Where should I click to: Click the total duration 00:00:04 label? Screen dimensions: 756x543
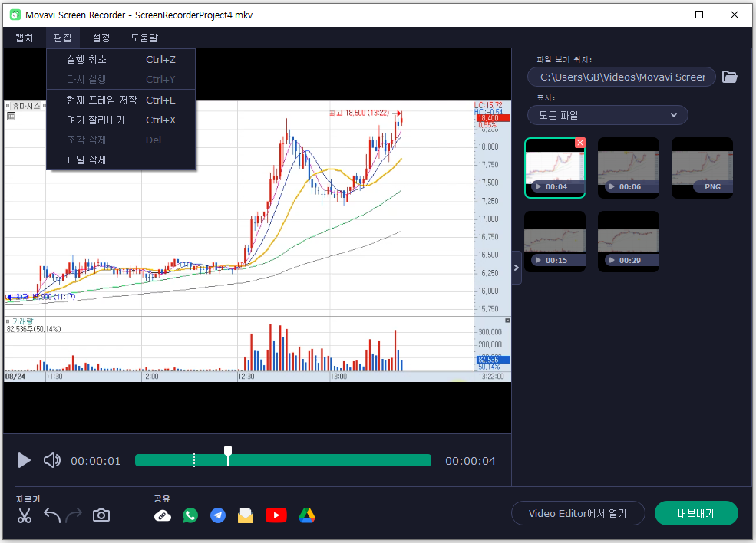470,461
